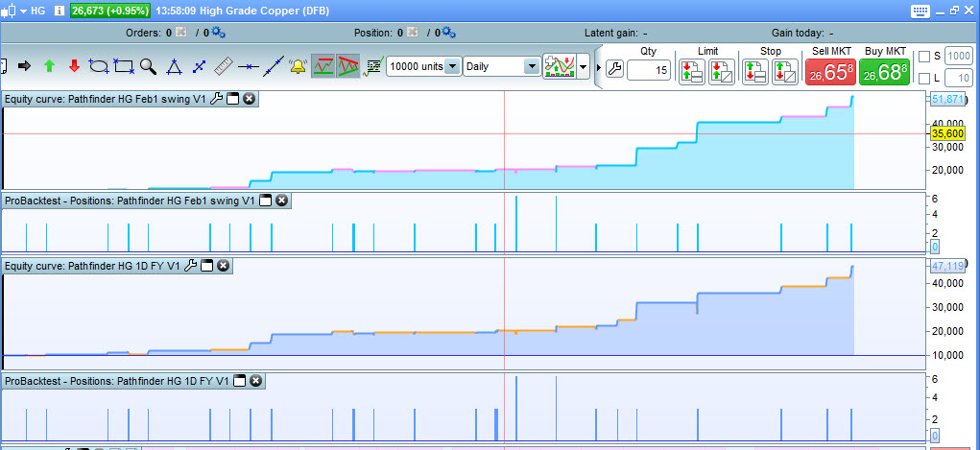Viewport: 980px width, 450px height.
Task: Open the alert bell tool
Action: click(298, 66)
